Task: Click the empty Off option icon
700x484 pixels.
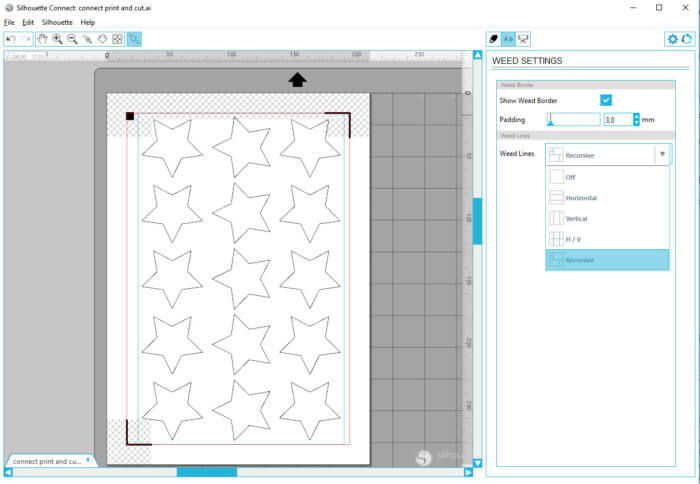Action: [x=556, y=176]
